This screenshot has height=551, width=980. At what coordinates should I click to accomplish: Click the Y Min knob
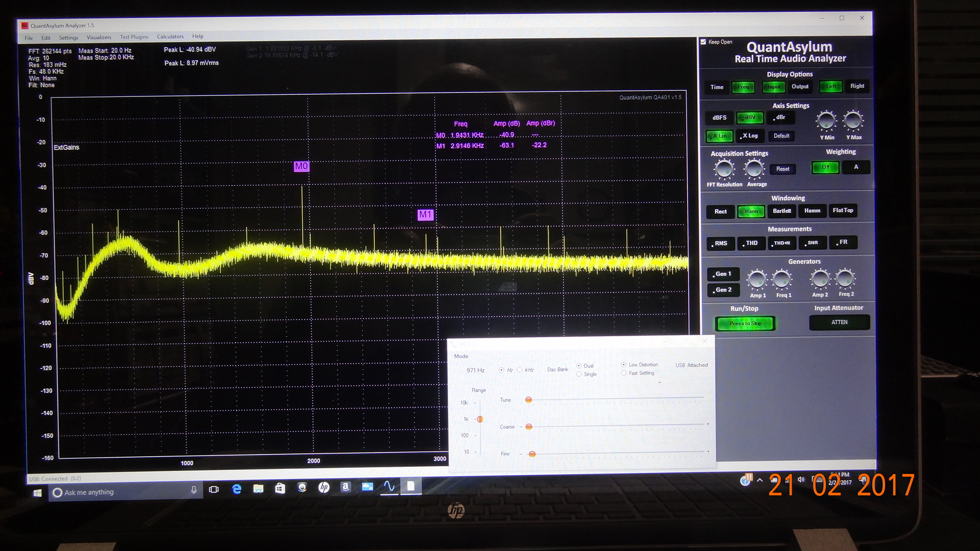click(826, 121)
